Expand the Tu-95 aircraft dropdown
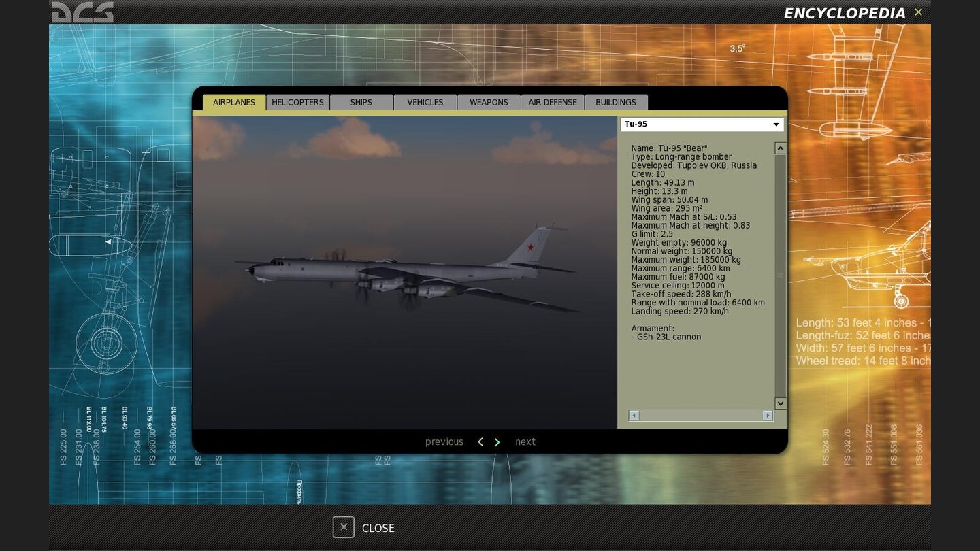The width and height of the screenshot is (980, 551). click(x=702, y=124)
